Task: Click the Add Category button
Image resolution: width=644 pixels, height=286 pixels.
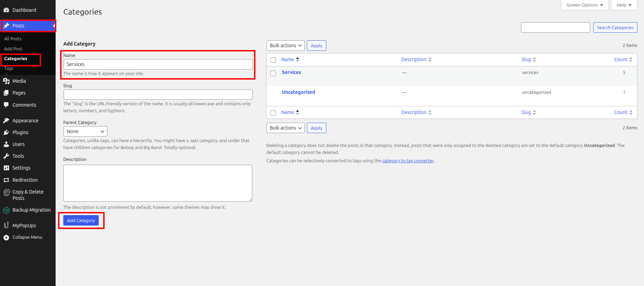Action: tap(81, 220)
